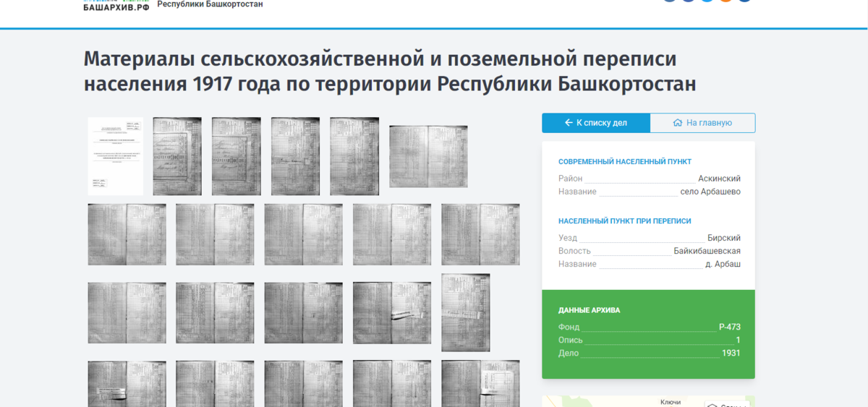Open first spread thumbnail in third row

pos(127,313)
